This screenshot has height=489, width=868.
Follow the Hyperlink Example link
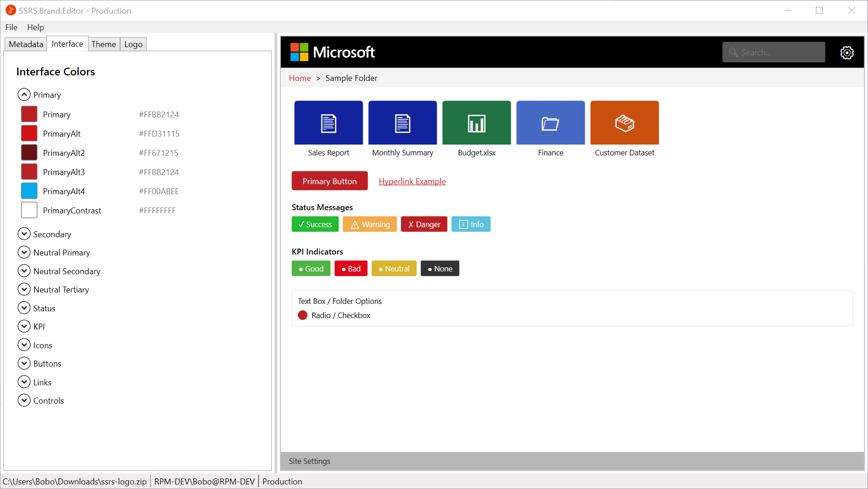click(412, 181)
